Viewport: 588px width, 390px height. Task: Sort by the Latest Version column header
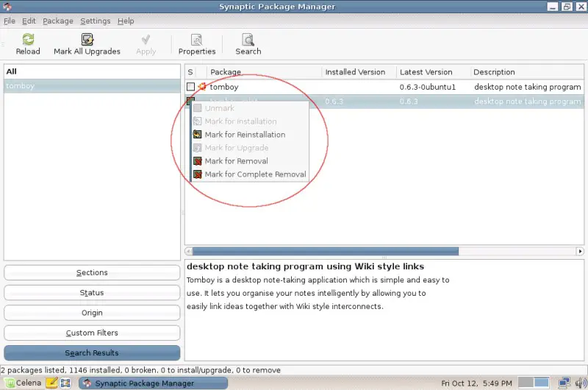point(433,72)
